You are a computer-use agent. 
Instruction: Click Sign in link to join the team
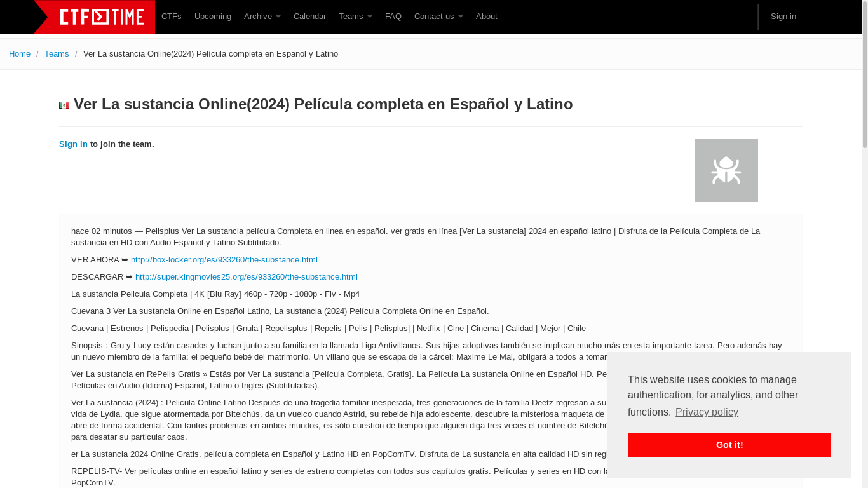pos(73,144)
